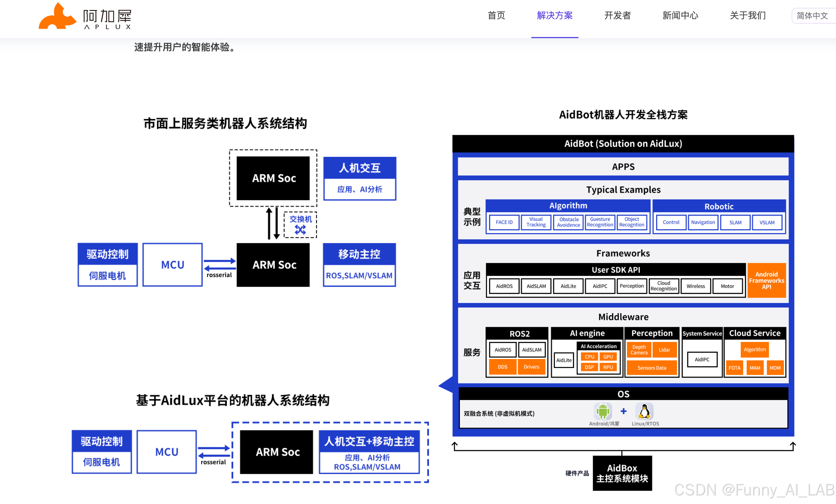Click the orange NPU block
The width and height of the screenshot is (836, 504).
pyautogui.click(x=608, y=367)
